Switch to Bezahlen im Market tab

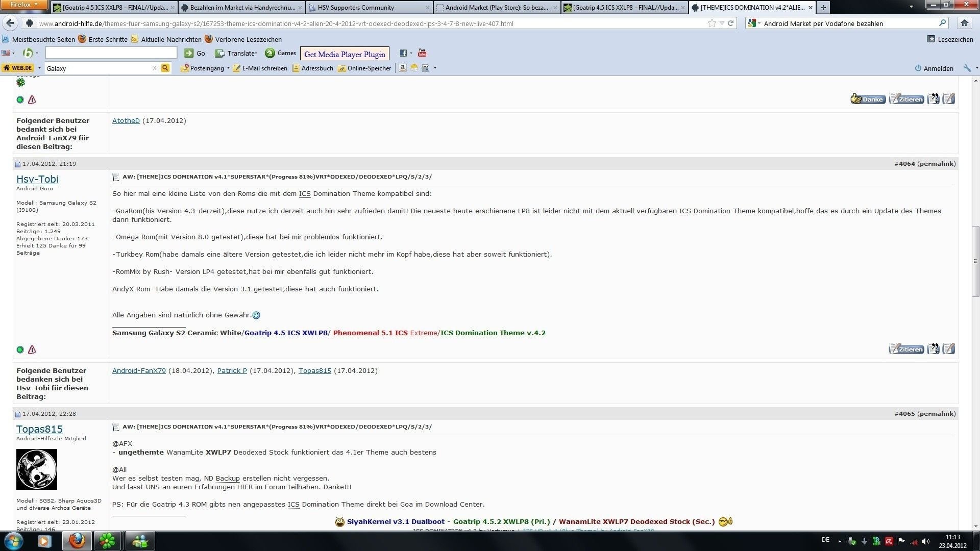click(242, 8)
